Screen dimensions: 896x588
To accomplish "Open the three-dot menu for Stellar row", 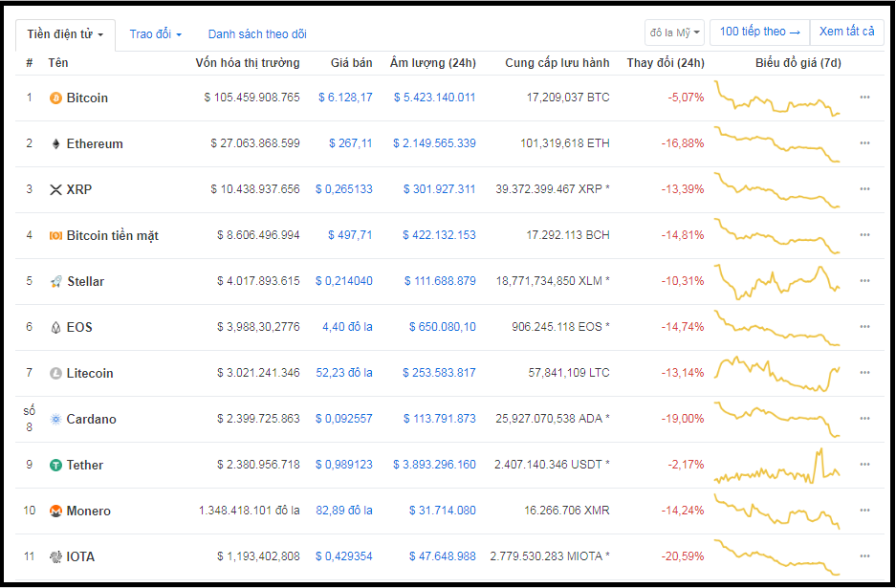I will [x=864, y=280].
